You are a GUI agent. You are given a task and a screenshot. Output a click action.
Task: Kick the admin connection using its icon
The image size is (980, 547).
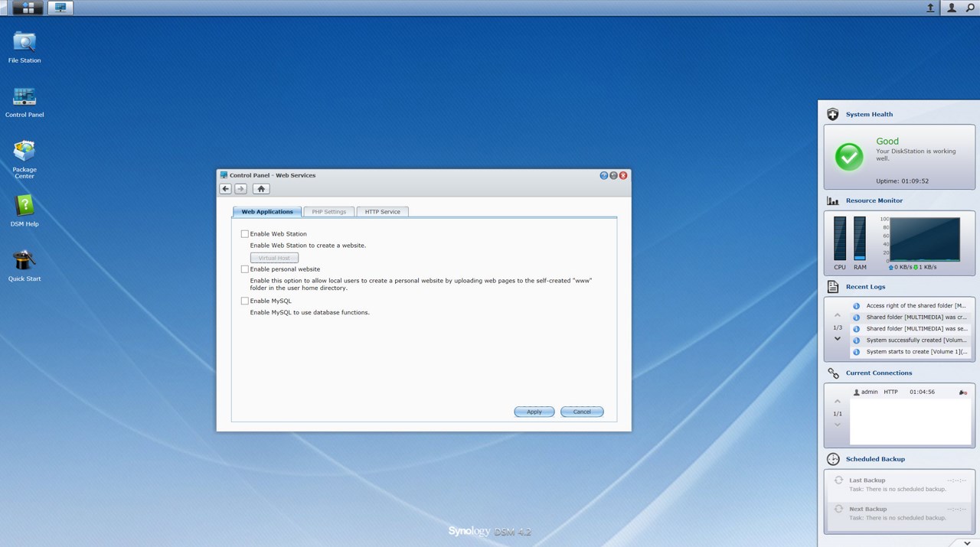click(x=963, y=392)
